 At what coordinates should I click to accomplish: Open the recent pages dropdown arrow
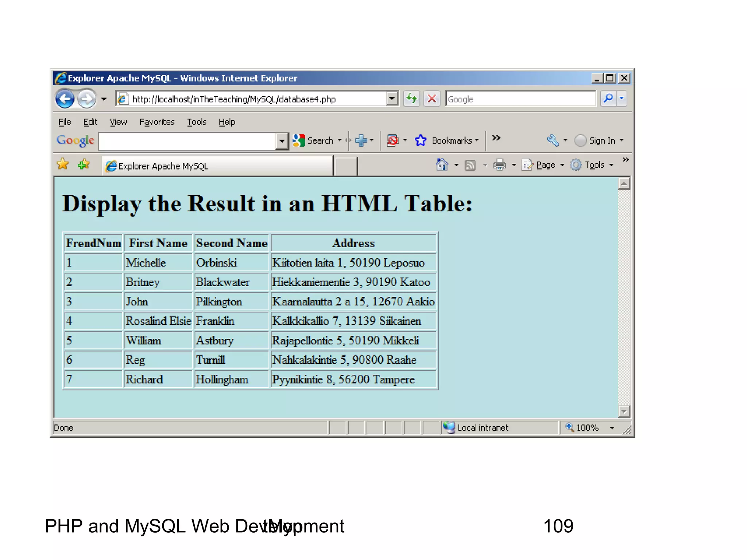[104, 99]
